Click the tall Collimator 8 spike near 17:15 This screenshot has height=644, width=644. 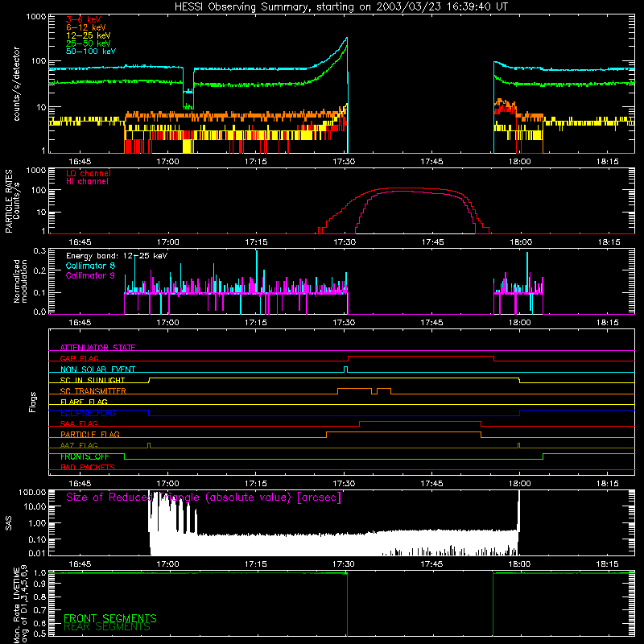pyautogui.click(x=257, y=271)
